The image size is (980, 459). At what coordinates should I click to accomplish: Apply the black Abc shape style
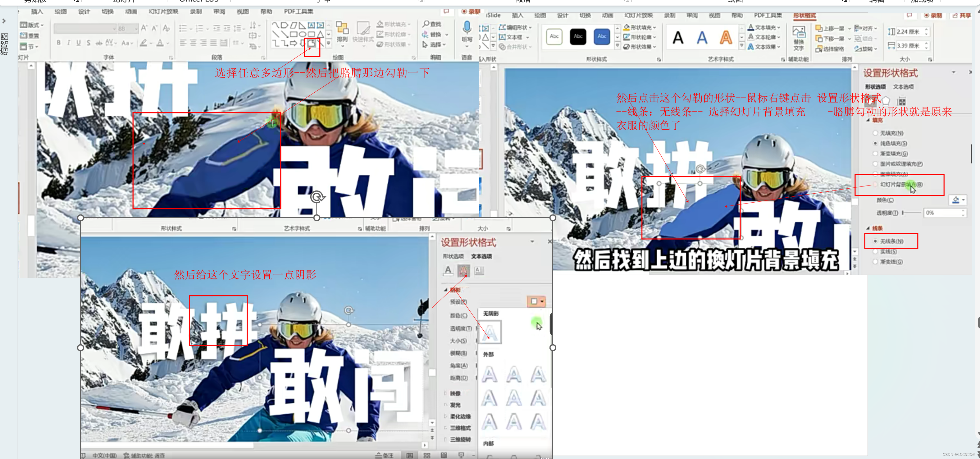[x=578, y=37]
